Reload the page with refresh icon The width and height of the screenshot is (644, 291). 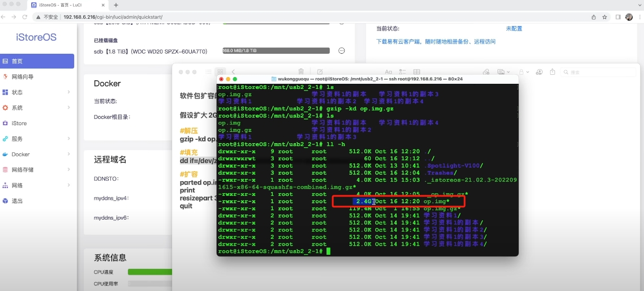pos(25,17)
